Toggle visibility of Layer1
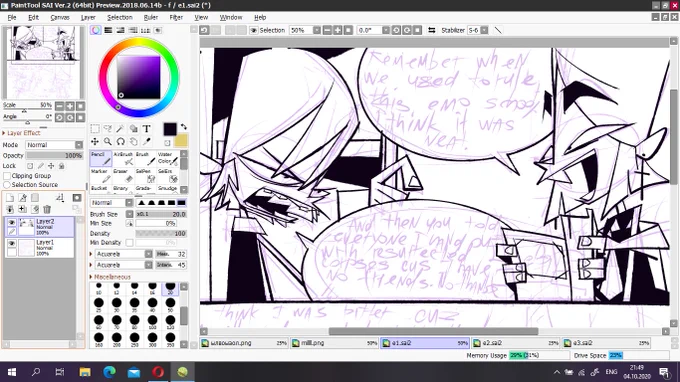 12,244
